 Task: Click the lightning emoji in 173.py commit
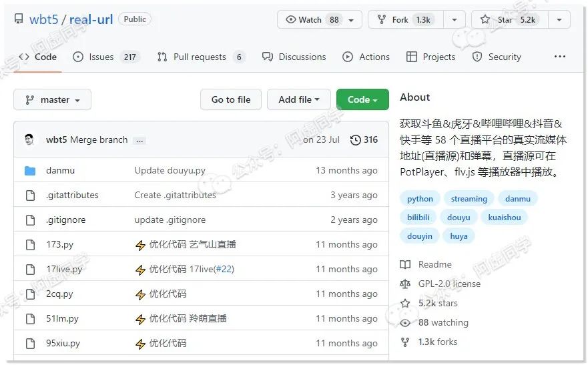(x=141, y=246)
